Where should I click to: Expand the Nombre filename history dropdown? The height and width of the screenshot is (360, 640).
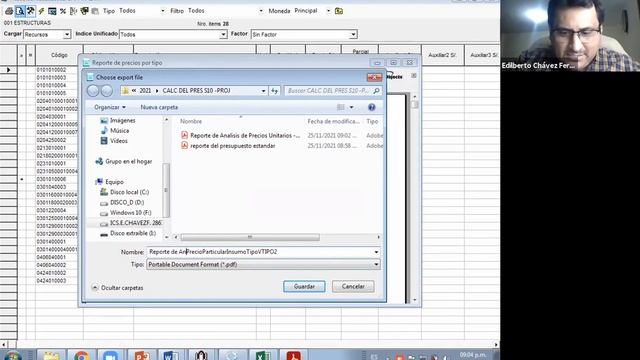(x=376, y=252)
